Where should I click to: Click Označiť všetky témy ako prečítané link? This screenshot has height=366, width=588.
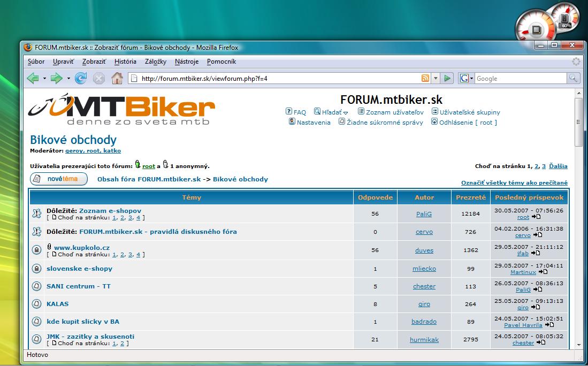pyautogui.click(x=514, y=183)
